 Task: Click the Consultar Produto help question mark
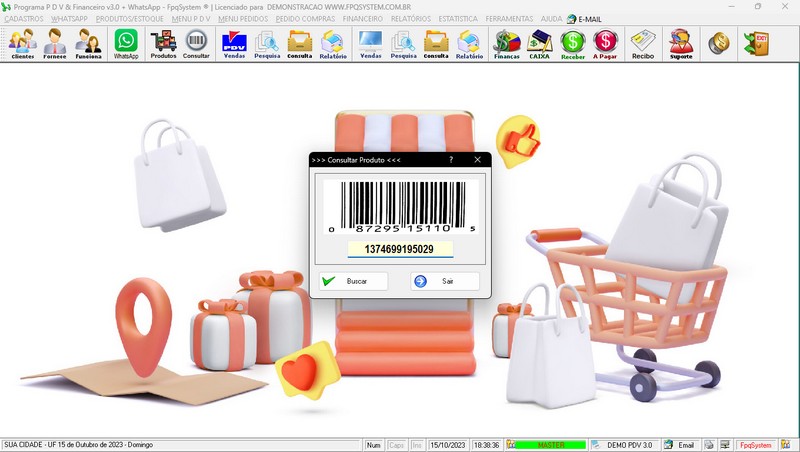(x=451, y=160)
